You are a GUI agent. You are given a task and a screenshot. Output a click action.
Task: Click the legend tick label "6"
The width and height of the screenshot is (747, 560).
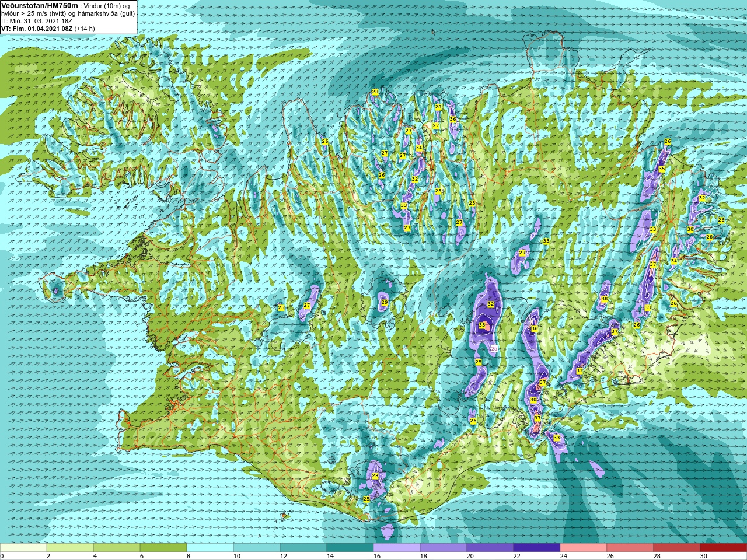142,556
